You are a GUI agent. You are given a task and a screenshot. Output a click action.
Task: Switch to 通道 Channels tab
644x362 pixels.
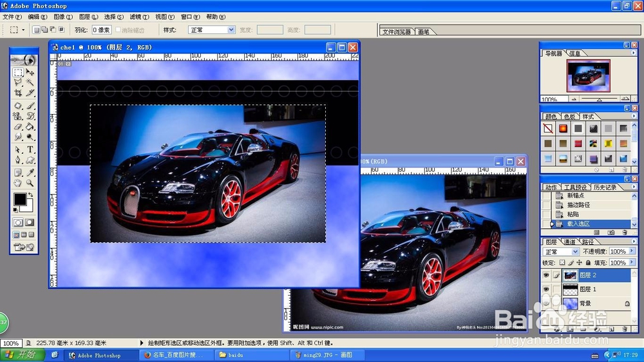point(569,242)
